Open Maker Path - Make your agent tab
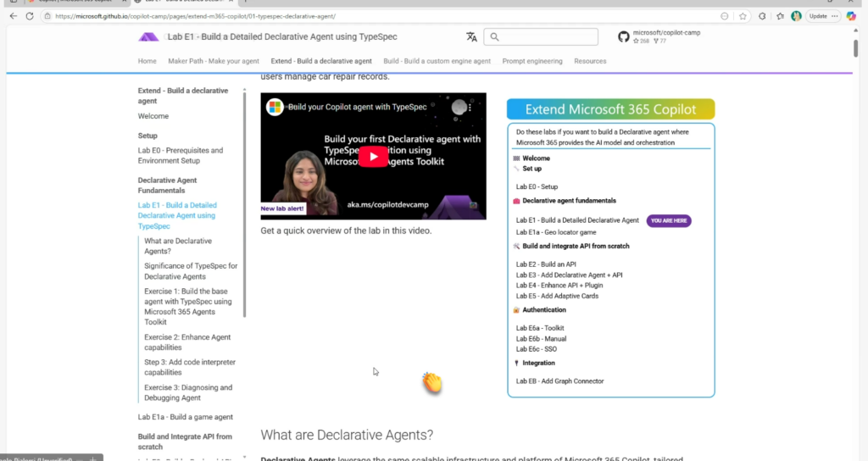This screenshot has width=868, height=461. pyautogui.click(x=214, y=61)
